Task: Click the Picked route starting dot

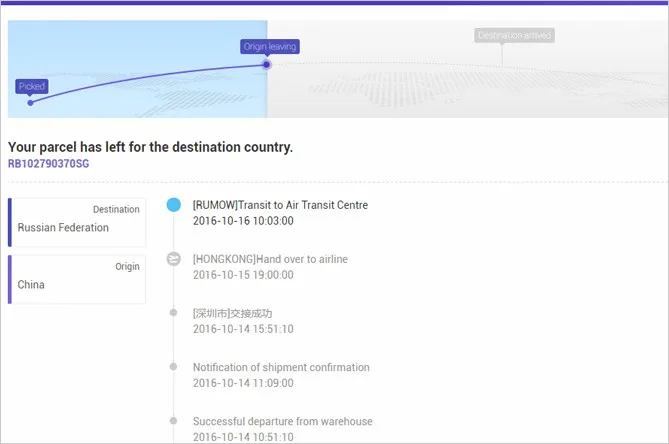Action: click(x=30, y=103)
